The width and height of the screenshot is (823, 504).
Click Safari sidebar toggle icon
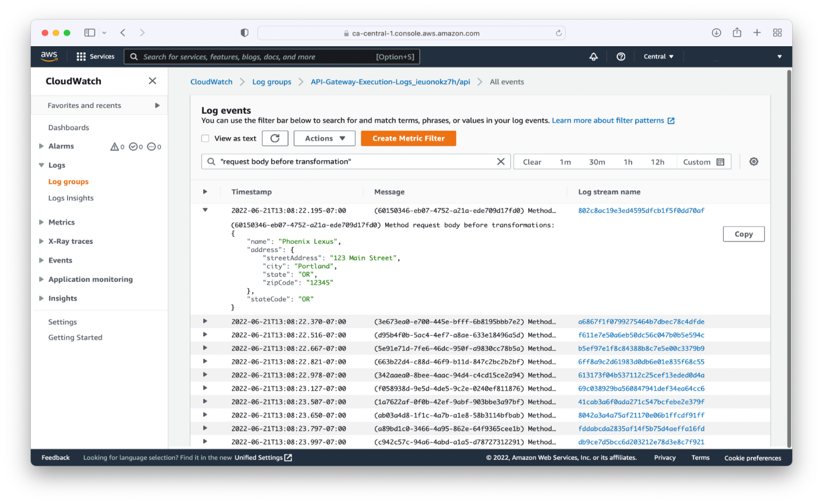[90, 32]
